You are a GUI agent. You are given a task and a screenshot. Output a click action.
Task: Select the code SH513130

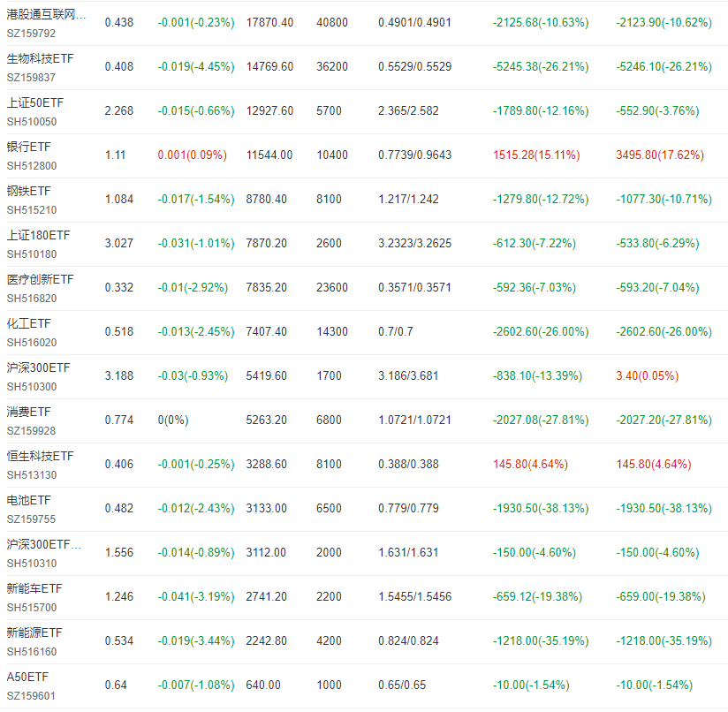(x=32, y=475)
